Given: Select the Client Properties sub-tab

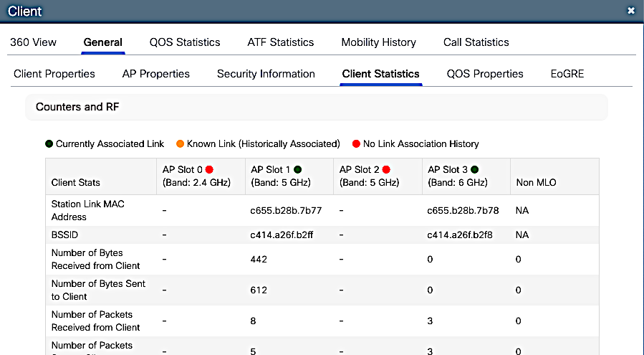Looking at the screenshot, I should [x=54, y=74].
